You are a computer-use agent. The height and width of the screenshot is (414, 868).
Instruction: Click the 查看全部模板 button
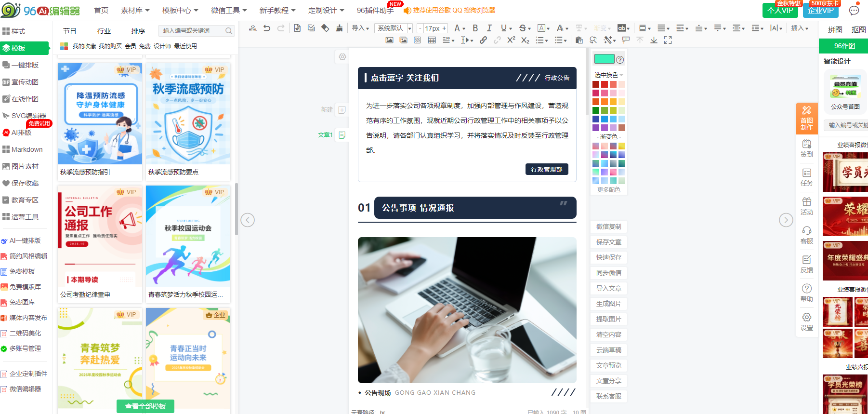145,406
